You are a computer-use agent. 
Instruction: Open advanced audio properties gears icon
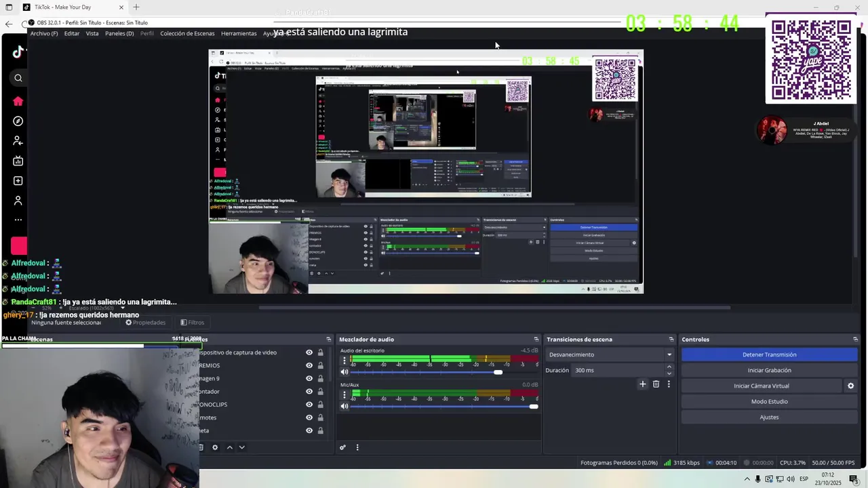pyautogui.click(x=343, y=447)
